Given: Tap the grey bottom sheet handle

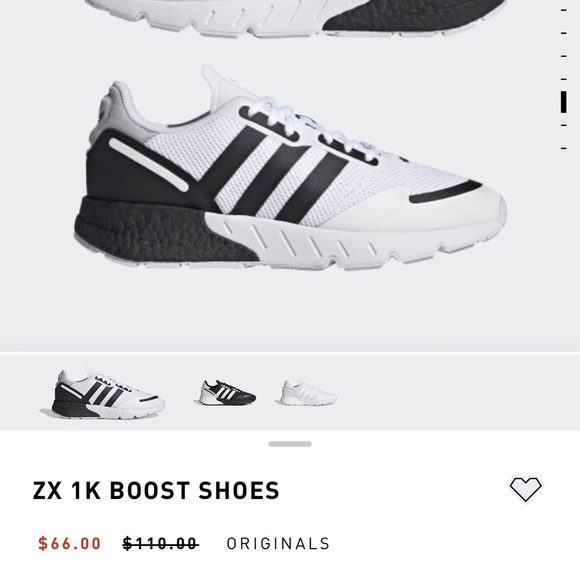Looking at the screenshot, I should (290, 444).
